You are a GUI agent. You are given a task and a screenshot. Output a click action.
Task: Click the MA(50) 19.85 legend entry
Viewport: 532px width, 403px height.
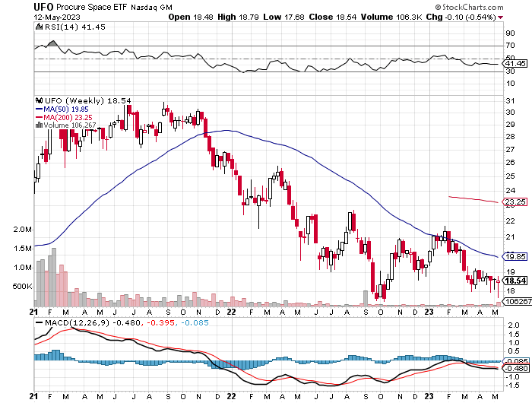(62, 109)
